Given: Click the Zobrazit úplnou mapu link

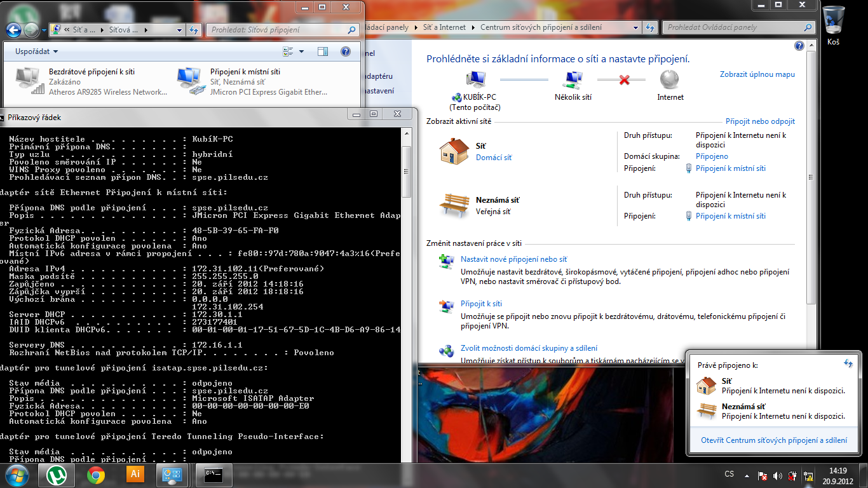Looking at the screenshot, I should (757, 74).
